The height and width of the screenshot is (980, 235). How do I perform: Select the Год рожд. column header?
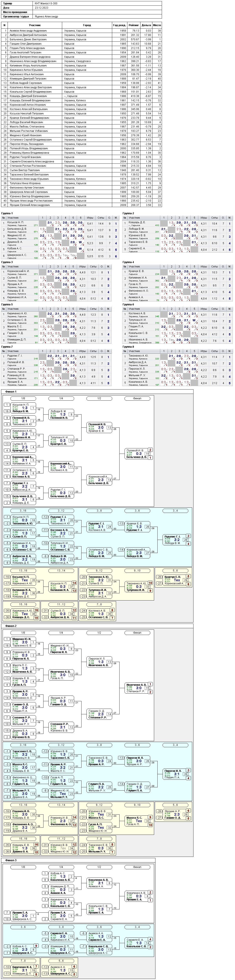(x=120, y=25)
